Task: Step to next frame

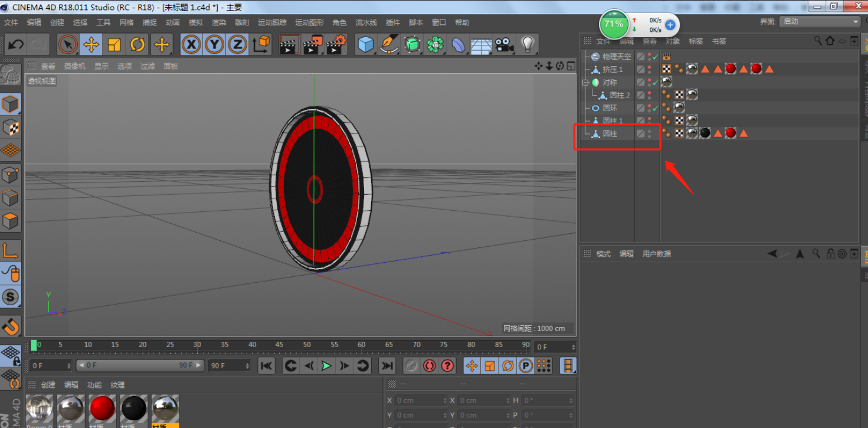Action: 345,366
